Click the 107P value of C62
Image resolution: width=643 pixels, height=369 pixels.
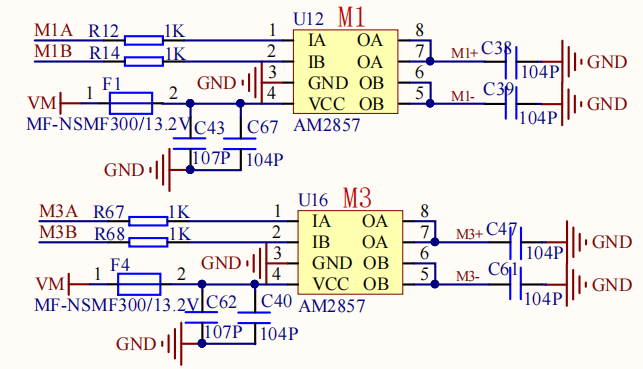tap(223, 332)
